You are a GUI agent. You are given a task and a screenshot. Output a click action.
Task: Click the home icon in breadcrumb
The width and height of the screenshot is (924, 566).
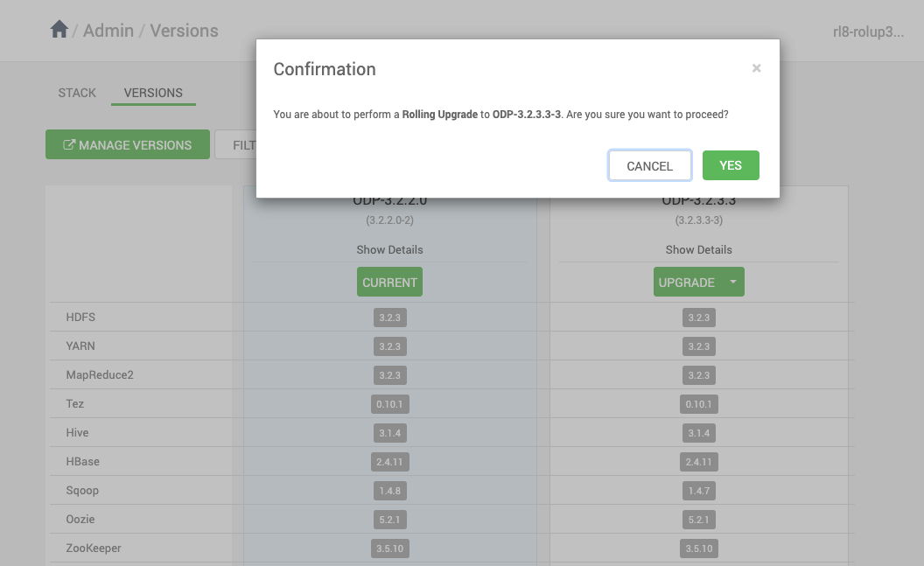tap(59, 30)
